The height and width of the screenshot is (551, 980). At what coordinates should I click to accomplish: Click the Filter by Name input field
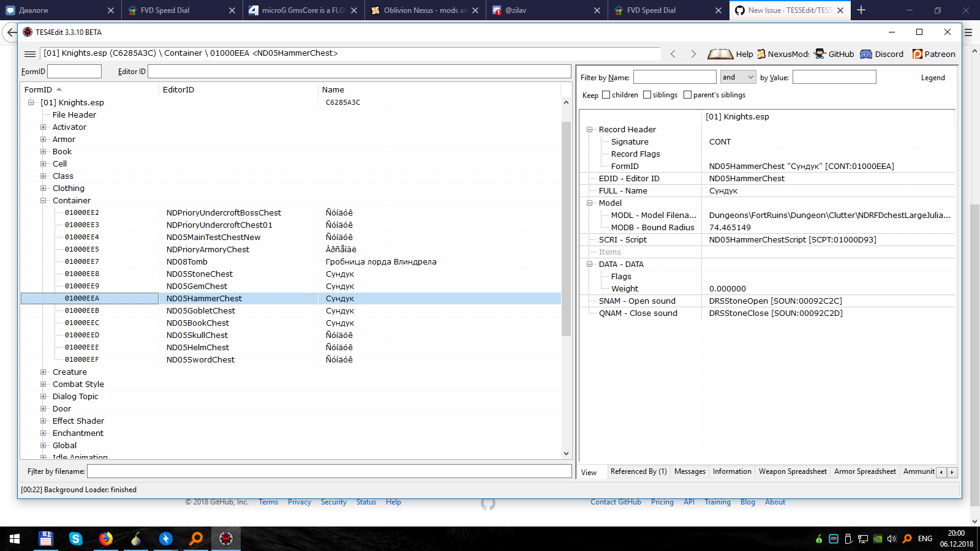[x=674, y=77]
